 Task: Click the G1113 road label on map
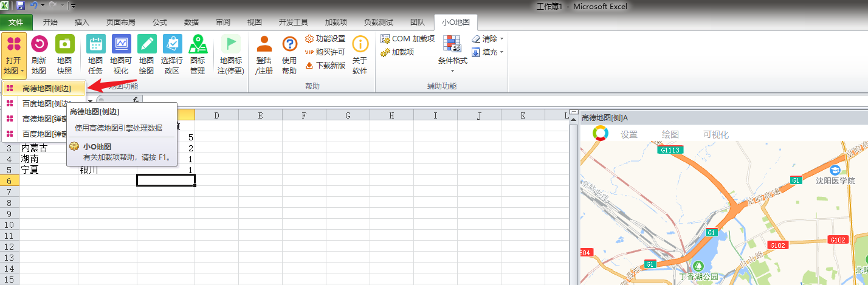point(671,149)
